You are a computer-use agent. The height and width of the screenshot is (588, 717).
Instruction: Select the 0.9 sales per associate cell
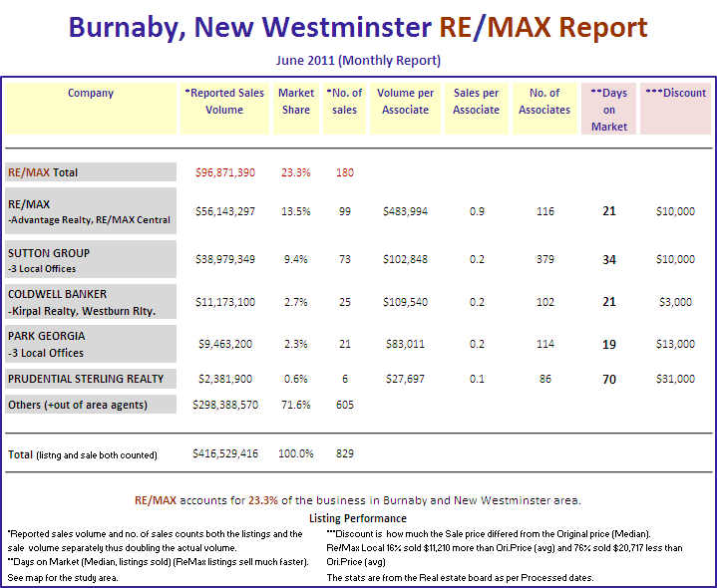(477, 211)
